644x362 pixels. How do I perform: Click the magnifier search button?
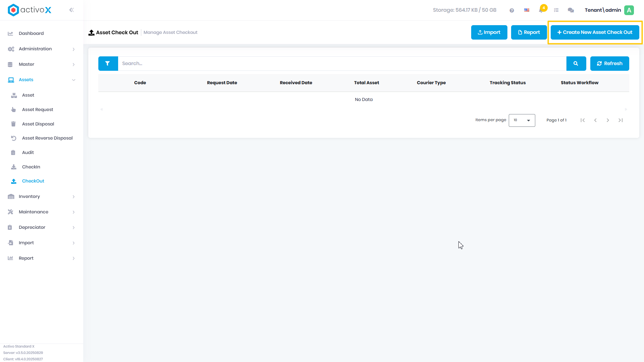(576, 63)
